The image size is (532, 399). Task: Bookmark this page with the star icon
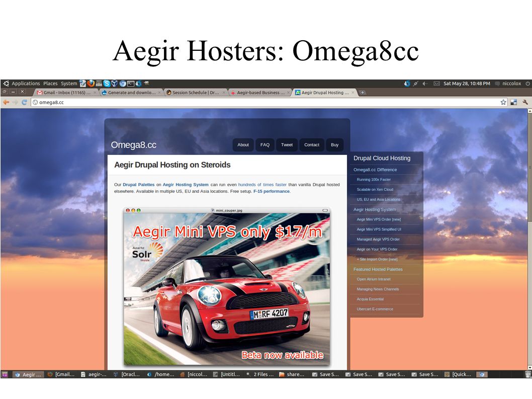pyautogui.click(x=503, y=102)
